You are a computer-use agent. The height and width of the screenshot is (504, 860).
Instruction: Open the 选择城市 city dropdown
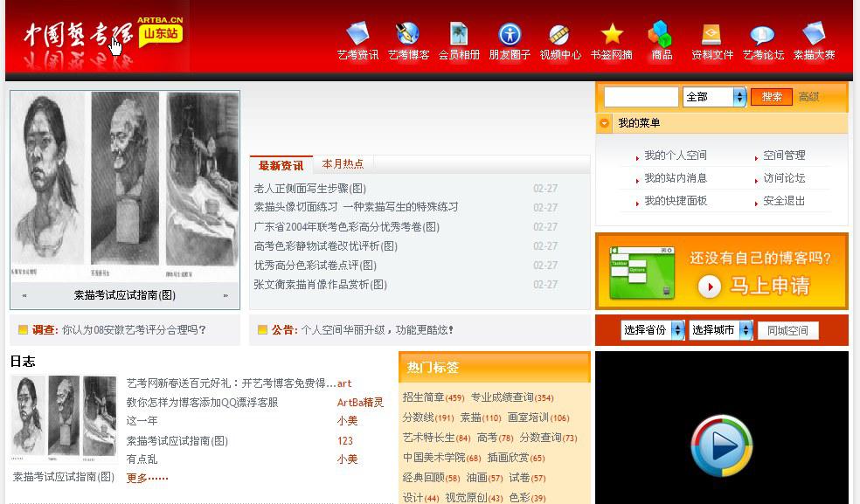click(721, 330)
